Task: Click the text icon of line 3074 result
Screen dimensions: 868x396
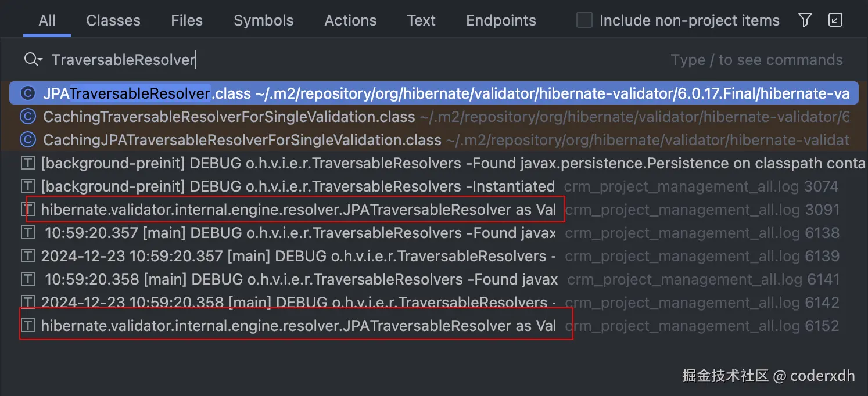Action: point(27,186)
